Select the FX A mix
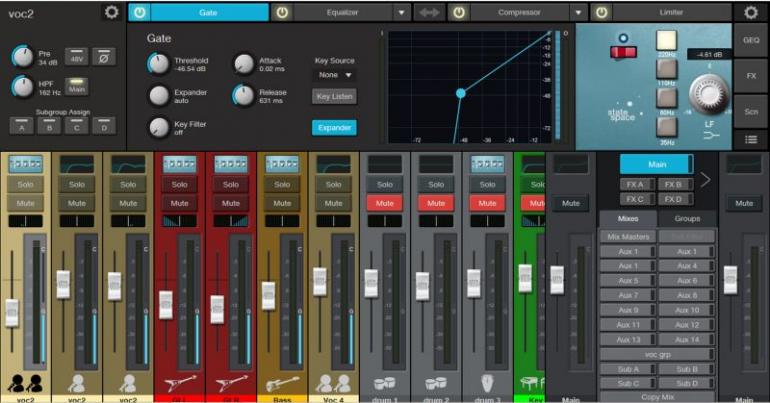The width and height of the screenshot is (770, 403). click(636, 185)
